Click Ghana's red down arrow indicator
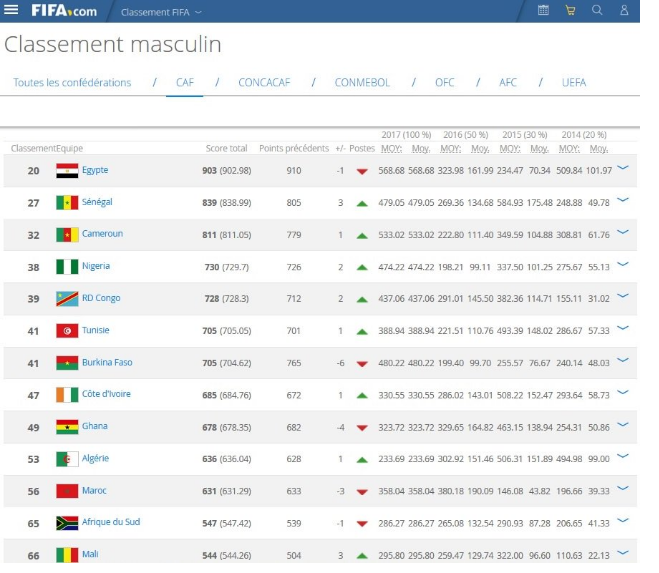 coord(362,428)
